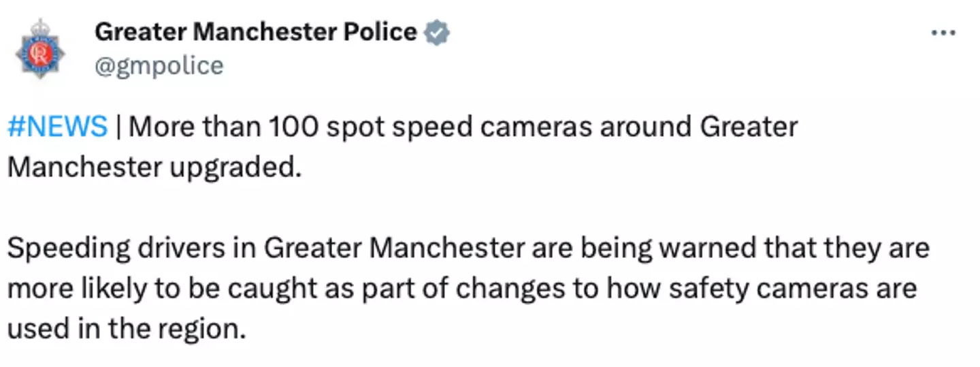Click the crown atop the police crest
The width and height of the screenshot is (980, 367).
click(x=41, y=28)
